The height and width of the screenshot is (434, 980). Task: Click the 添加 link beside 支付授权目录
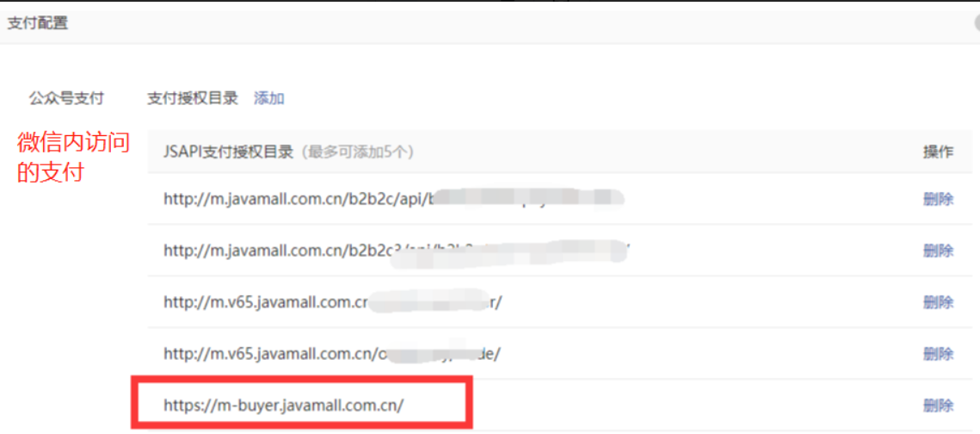pos(268,98)
